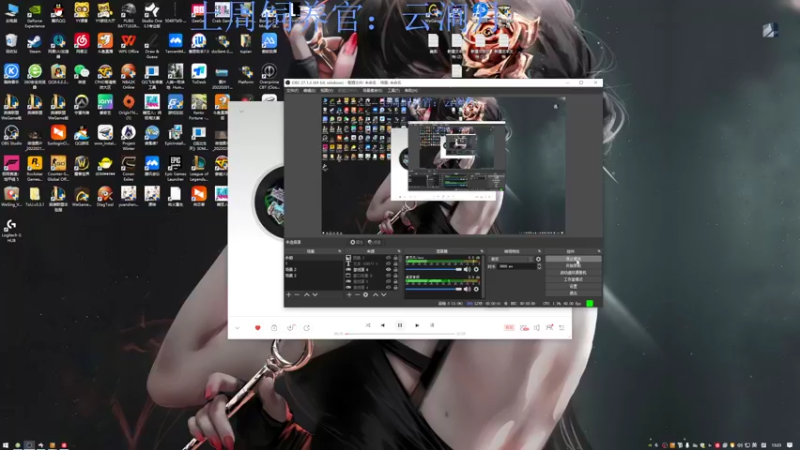Remove the selected scene with the minus icon
The image size is (800, 450).
(x=296, y=295)
